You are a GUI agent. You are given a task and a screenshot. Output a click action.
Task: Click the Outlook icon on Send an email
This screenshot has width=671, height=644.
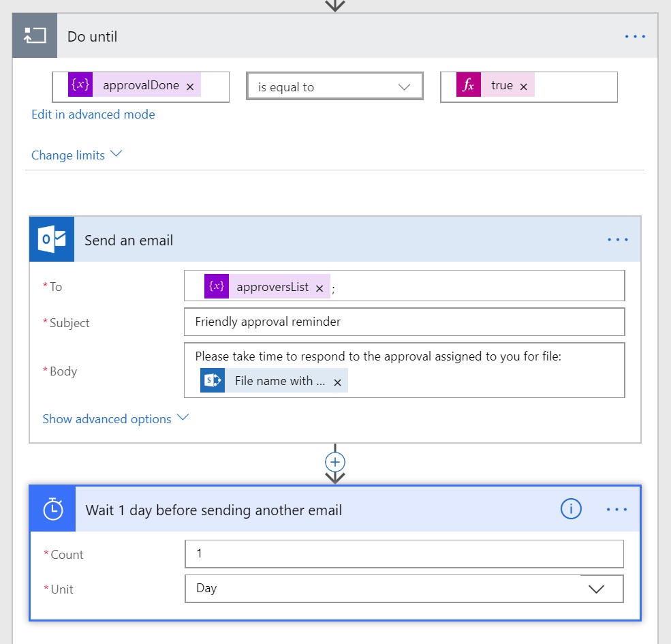tap(52, 240)
